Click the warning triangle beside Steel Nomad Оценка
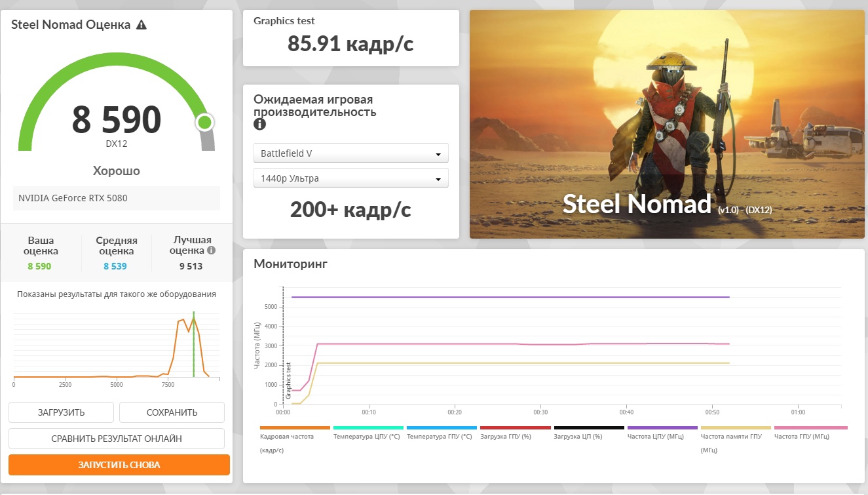The image size is (868, 495). pos(142,25)
